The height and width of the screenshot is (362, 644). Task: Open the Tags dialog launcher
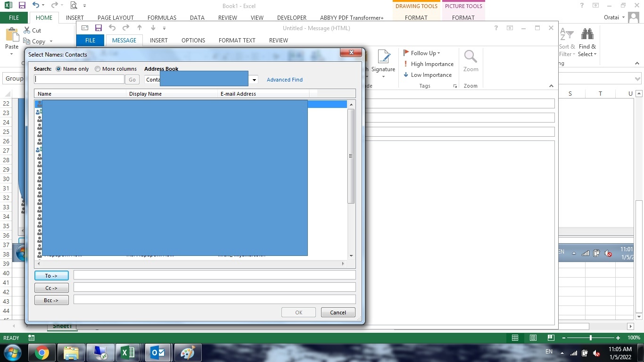455,86
